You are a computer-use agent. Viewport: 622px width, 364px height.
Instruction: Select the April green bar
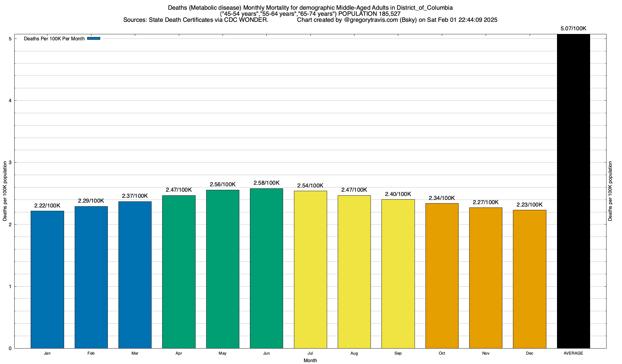click(179, 272)
